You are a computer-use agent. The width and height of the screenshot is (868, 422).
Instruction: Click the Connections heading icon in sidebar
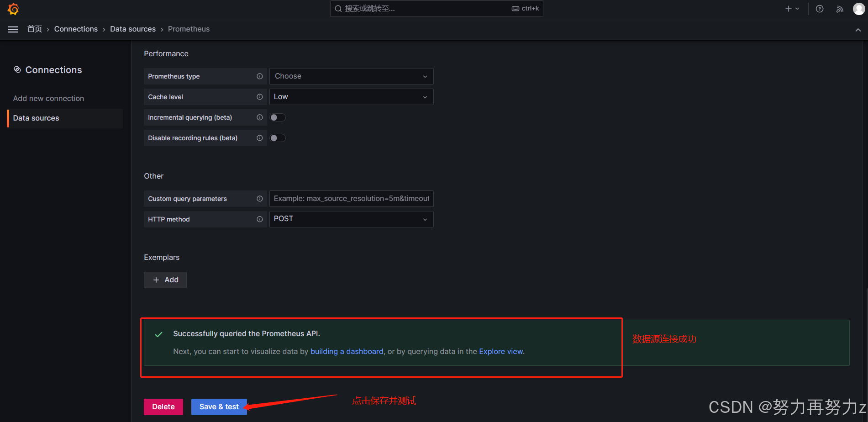[17, 69]
